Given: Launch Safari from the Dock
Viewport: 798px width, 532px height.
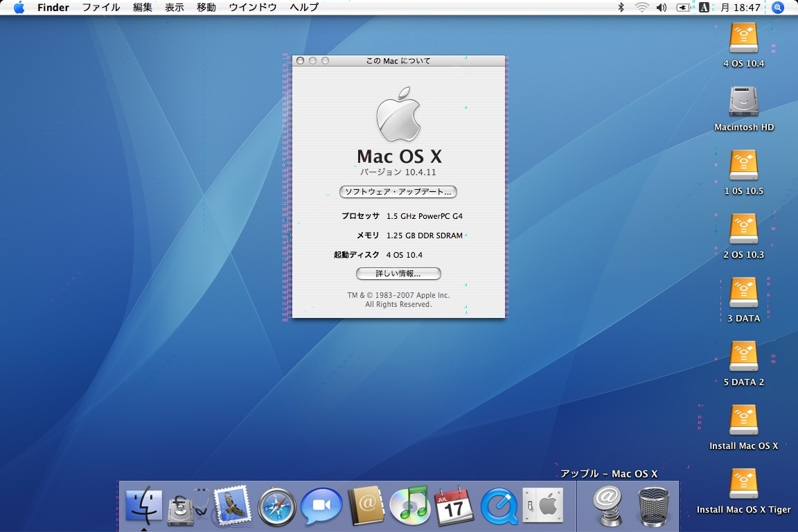Looking at the screenshot, I should tap(276, 506).
